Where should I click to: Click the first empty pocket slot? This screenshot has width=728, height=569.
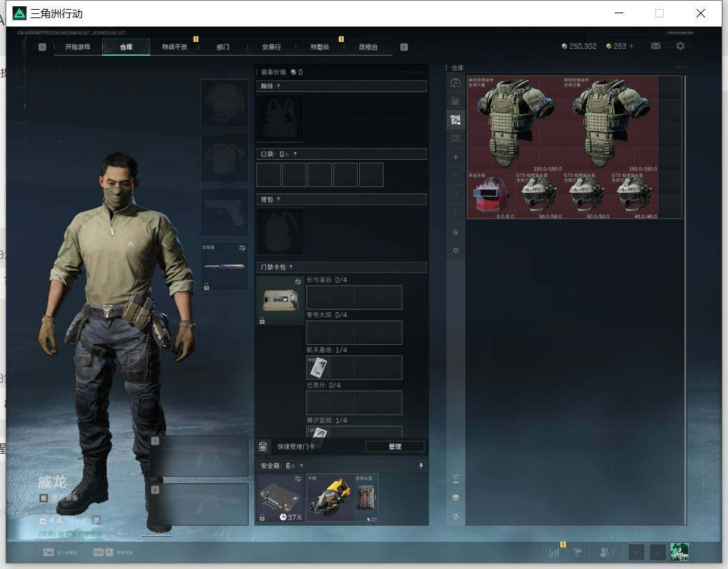268,175
